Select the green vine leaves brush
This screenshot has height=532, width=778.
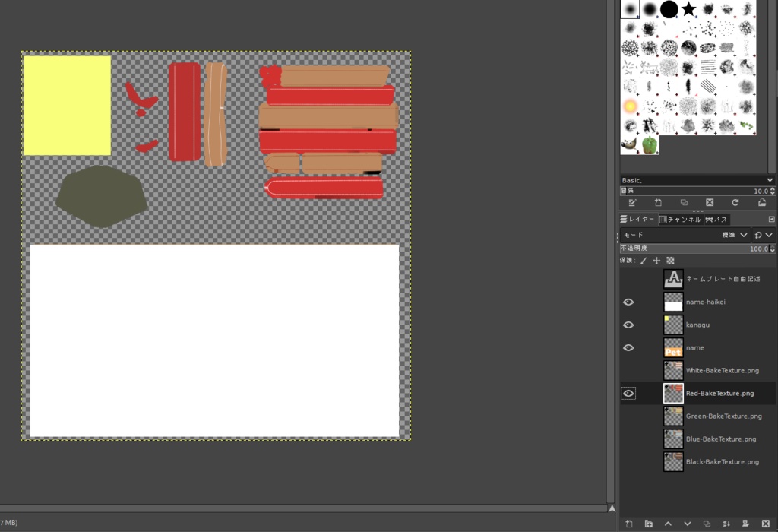click(x=747, y=125)
